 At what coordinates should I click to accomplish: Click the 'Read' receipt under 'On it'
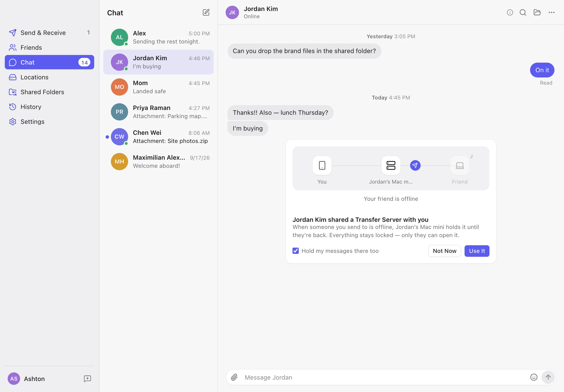click(x=546, y=83)
